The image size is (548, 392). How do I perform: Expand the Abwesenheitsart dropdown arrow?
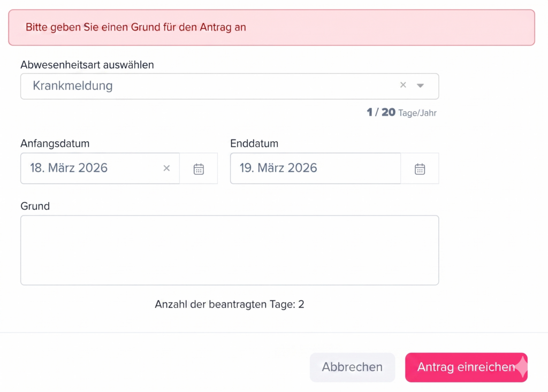[421, 84]
